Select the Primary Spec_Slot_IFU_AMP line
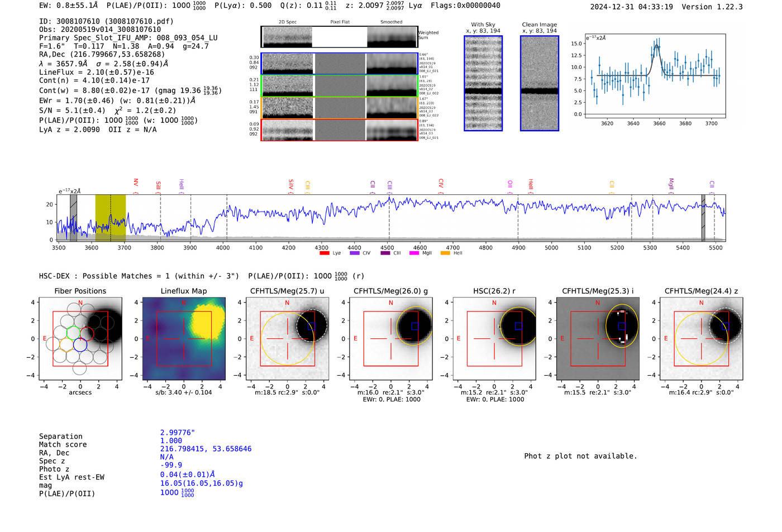 [x=128, y=38]
